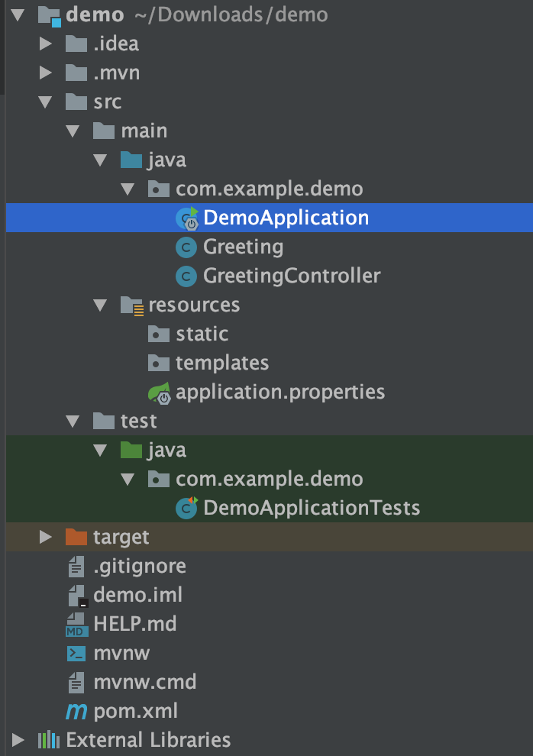Viewport: 533px width, 756px height.
Task: Click the External Libraries bars icon
Action: pyautogui.click(x=49, y=740)
